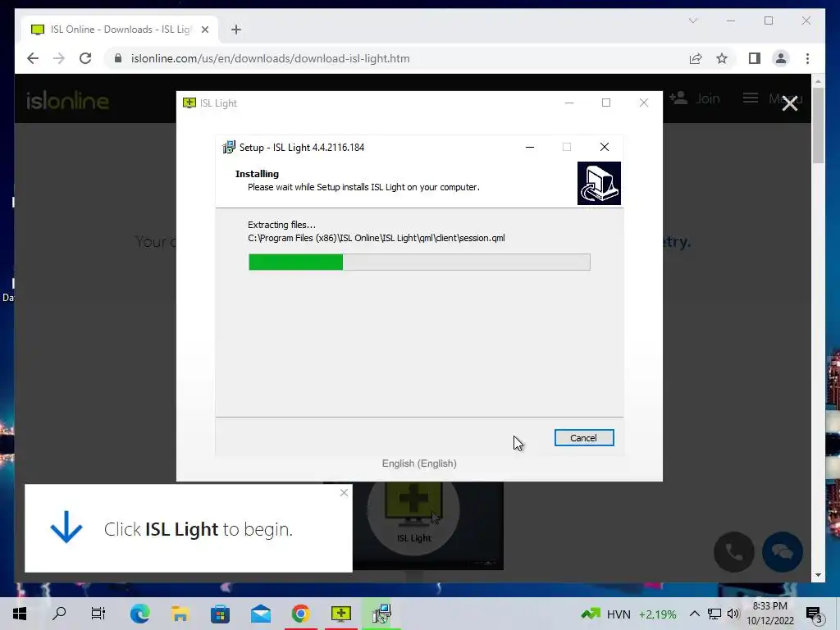
Task: Click the phone call floating button
Action: [734, 552]
